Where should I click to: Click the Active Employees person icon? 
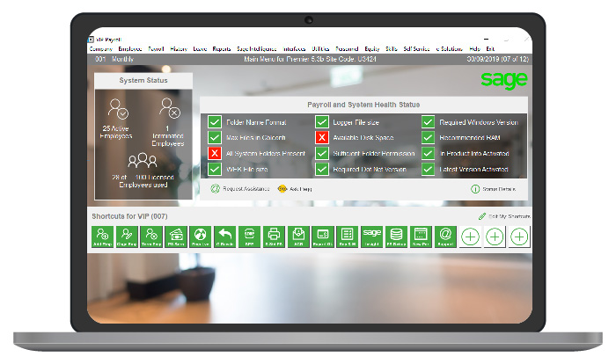(117, 109)
